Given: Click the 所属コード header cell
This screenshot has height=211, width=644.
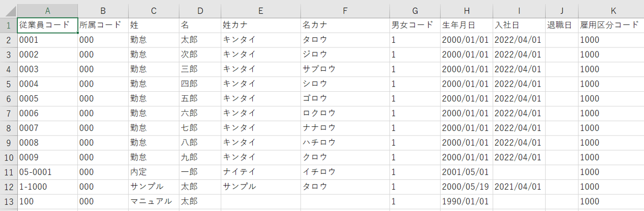Looking at the screenshot, I should click(x=103, y=25).
